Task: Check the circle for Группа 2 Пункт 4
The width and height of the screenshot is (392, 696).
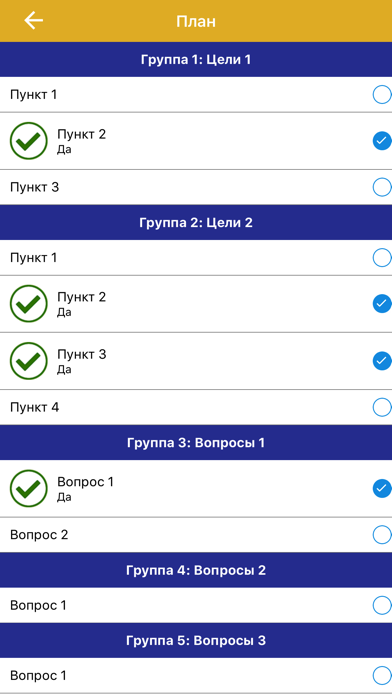Action: [x=382, y=407]
